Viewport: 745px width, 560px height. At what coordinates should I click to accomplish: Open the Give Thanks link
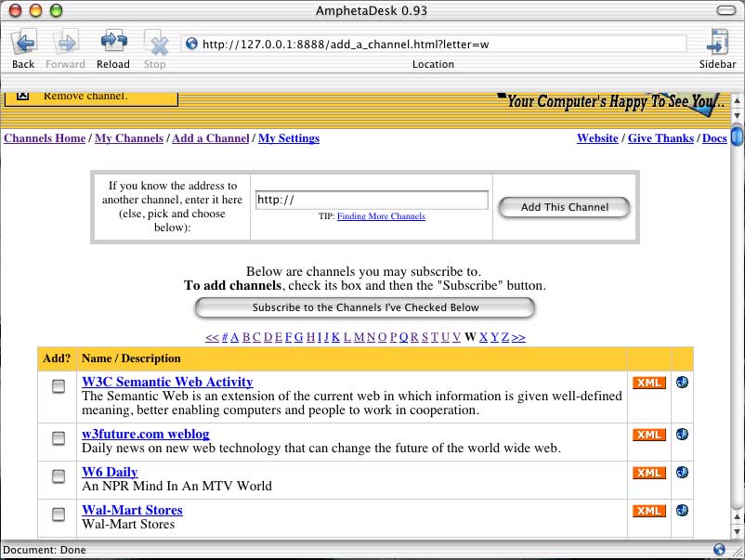coord(660,138)
